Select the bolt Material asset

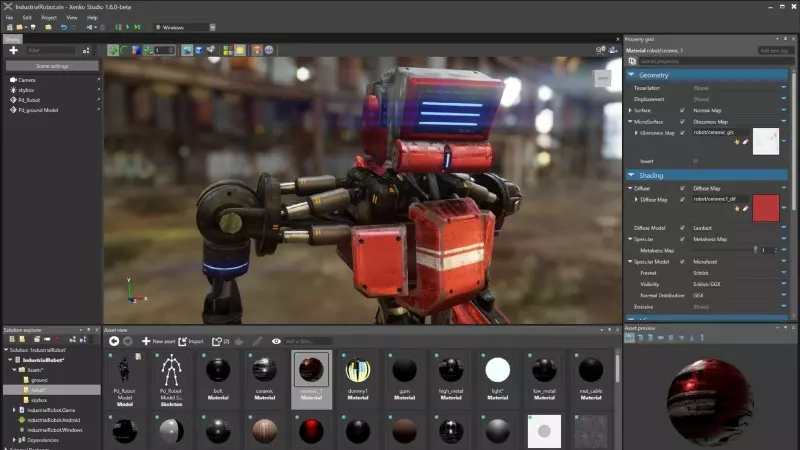tap(218, 379)
